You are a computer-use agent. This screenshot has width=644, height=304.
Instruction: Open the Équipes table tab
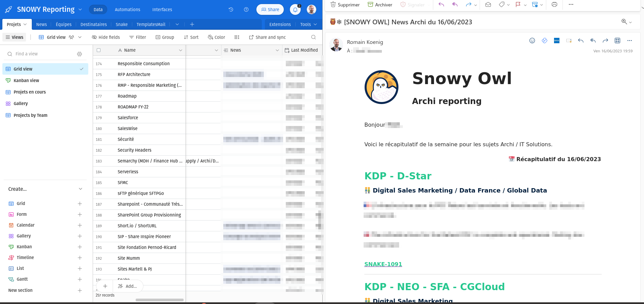[x=64, y=24]
